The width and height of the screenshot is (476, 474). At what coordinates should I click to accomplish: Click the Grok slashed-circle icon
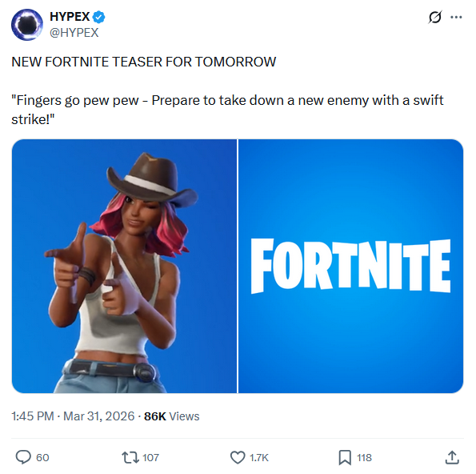435,17
